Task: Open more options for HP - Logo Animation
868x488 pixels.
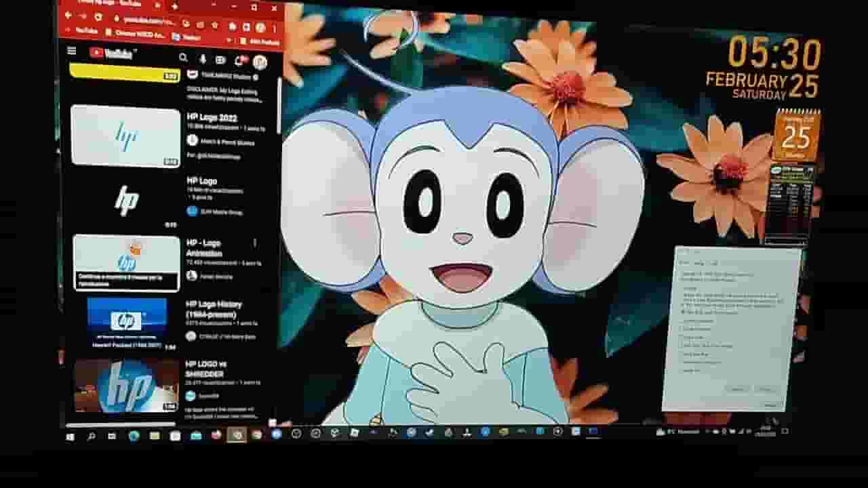Action: (255, 243)
